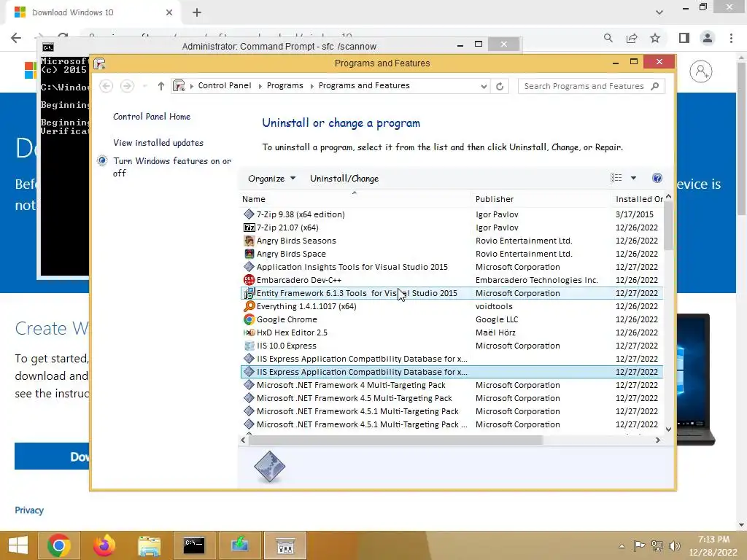Open Firefox from the taskbar
The image size is (747, 560).
tap(104, 545)
